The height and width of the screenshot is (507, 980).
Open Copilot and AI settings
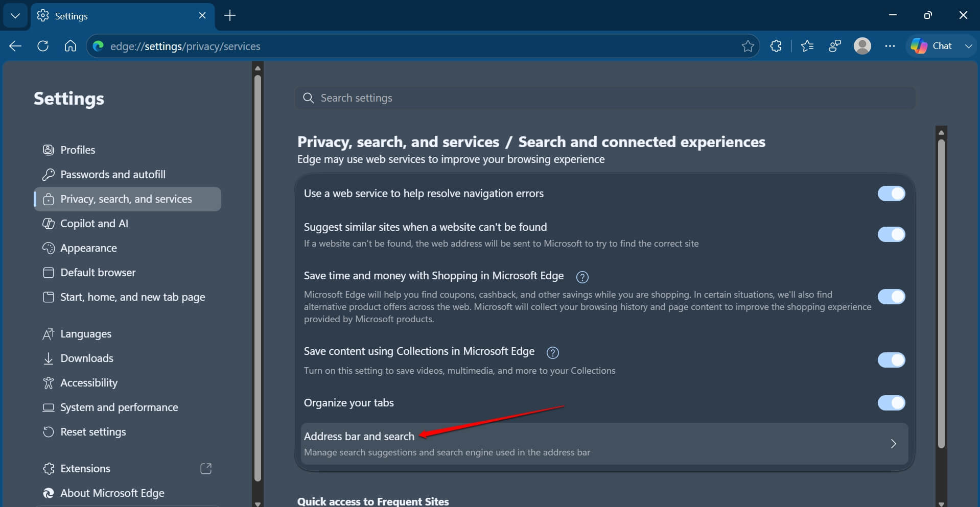click(127, 223)
